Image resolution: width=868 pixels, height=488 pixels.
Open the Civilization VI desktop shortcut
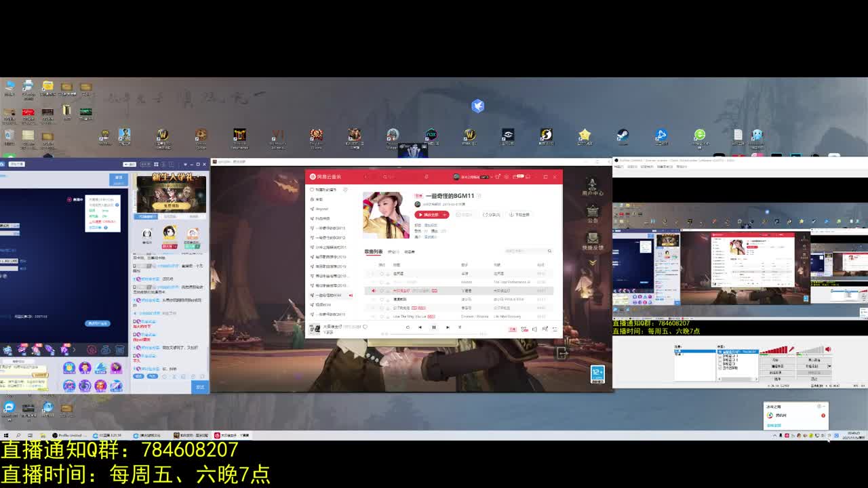tap(277, 136)
